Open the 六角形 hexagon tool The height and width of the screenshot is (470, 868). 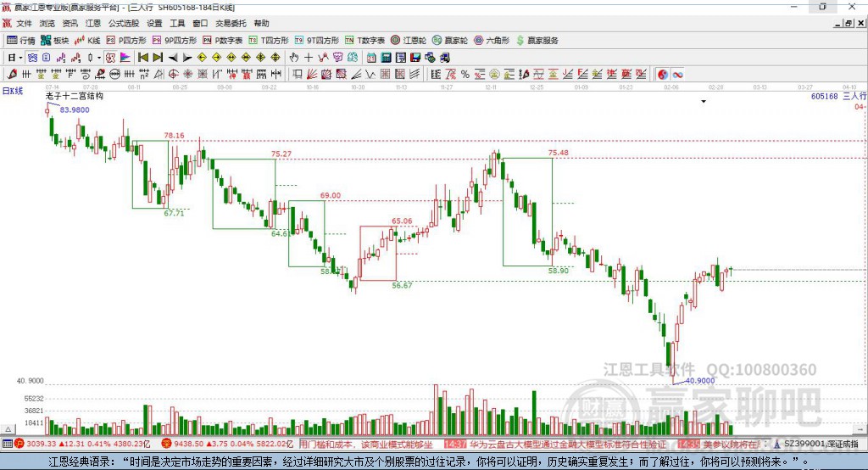click(492, 41)
